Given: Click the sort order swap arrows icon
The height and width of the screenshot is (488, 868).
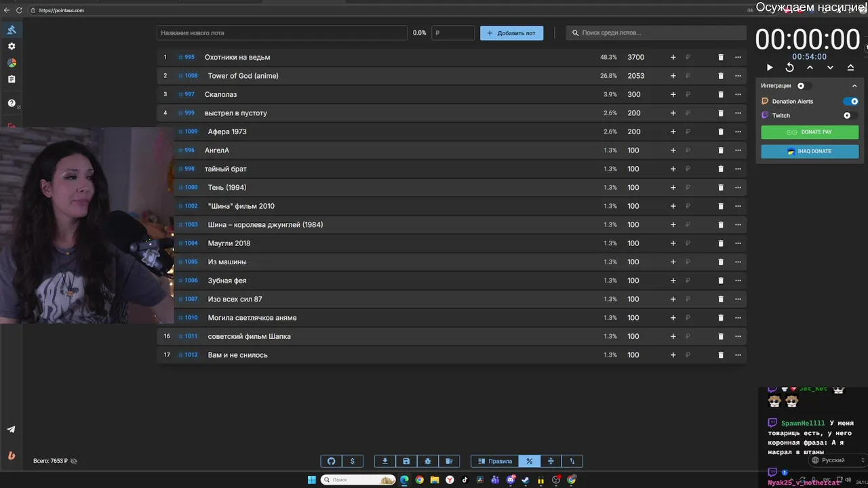Looking at the screenshot, I should (572, 461).
